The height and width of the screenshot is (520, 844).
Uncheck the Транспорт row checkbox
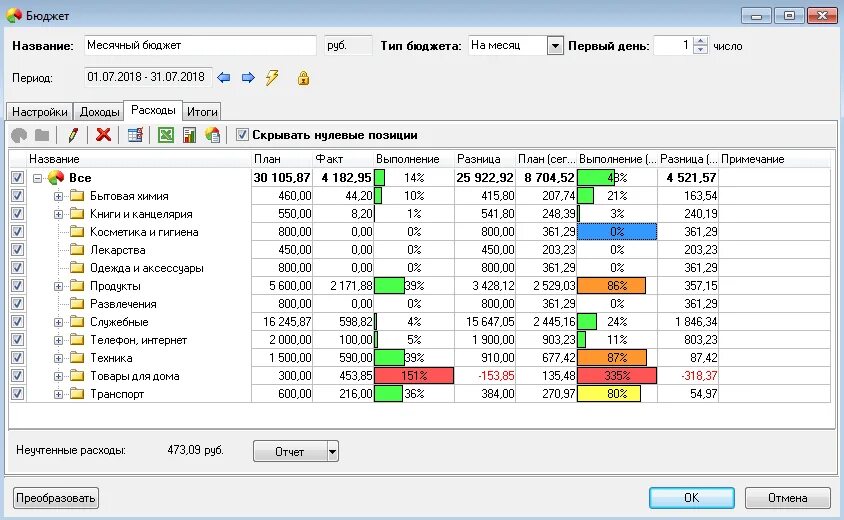pos(17,393)
